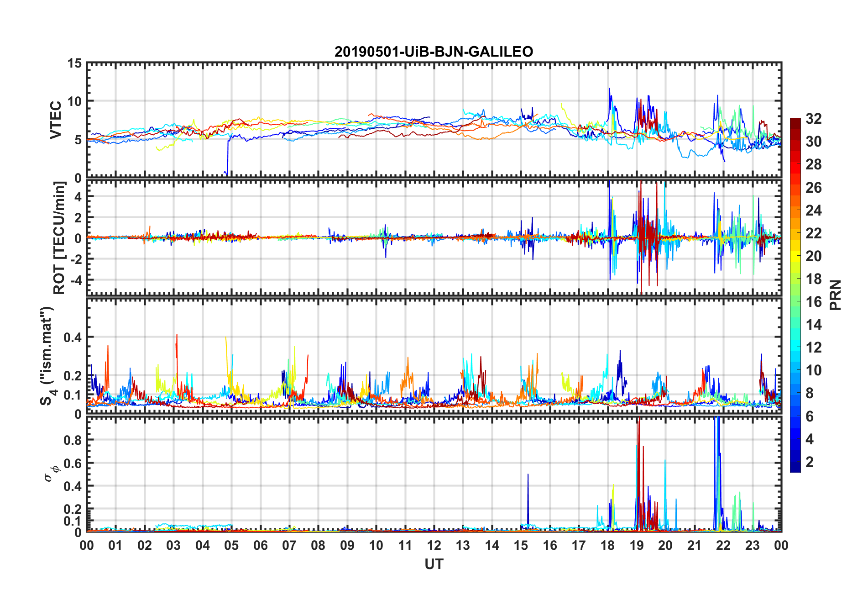This screenshot has width=868, height=590.
Task: Click colorbar tick label 14
Action: tap(813, 325)
